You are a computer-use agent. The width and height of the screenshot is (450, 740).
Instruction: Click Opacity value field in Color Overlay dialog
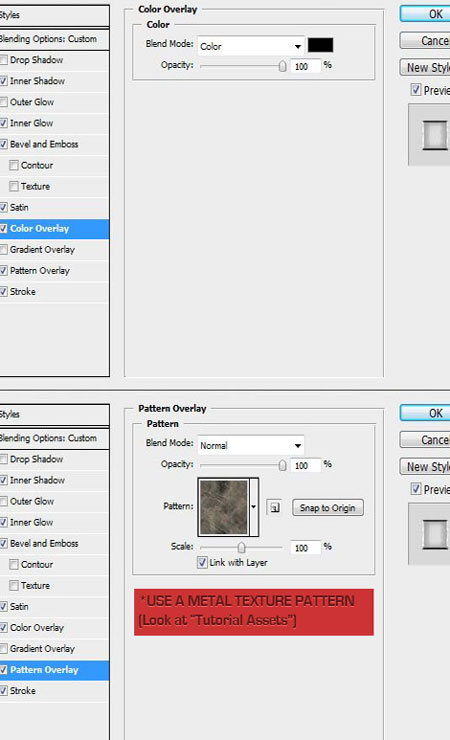point(305,67)
